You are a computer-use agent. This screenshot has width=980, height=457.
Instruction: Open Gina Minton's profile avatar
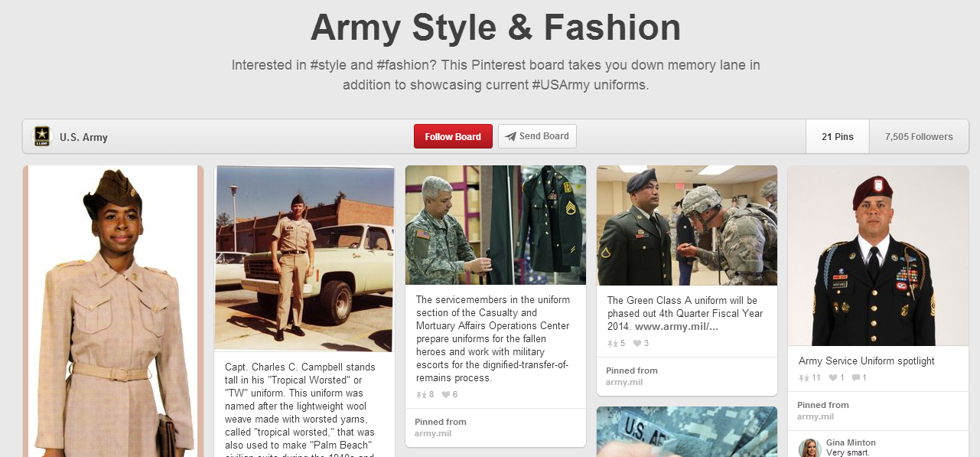809,448
